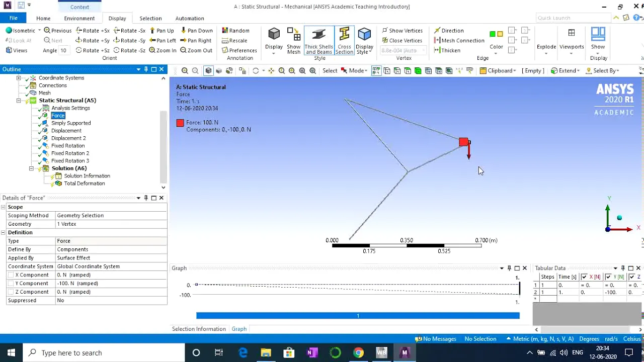
Task: Toggle Thick Shells and Beams
Action: point(318,41)
